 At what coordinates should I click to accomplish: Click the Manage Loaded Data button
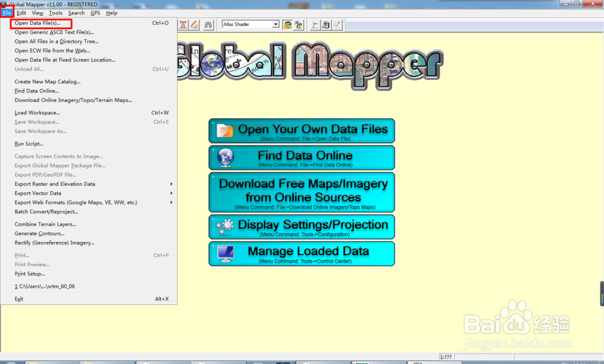[301, 254]
